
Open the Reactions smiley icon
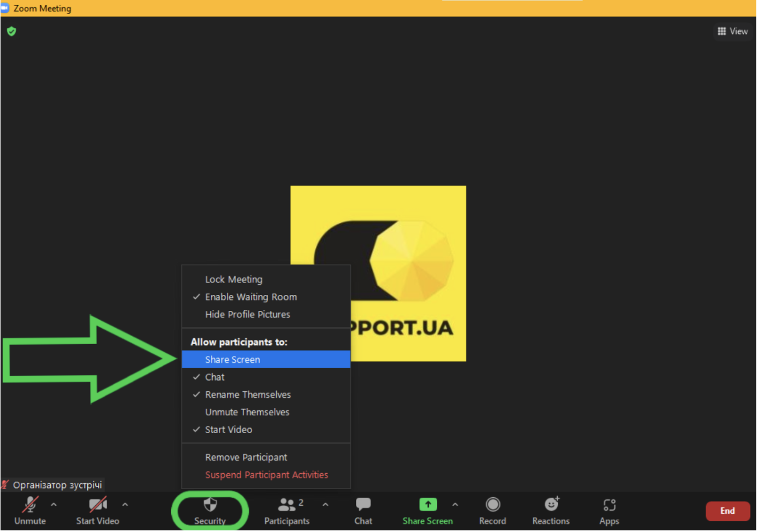point(551,504)
